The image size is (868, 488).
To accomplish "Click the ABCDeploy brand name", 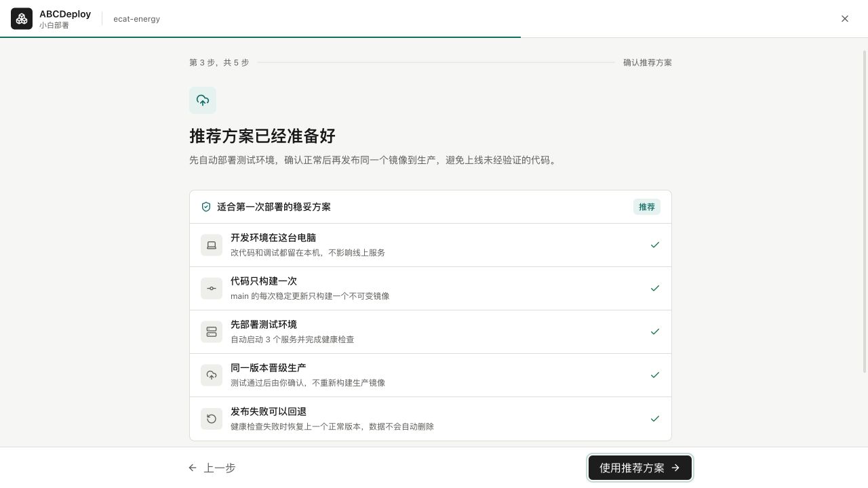I will (x=65, y=14).
